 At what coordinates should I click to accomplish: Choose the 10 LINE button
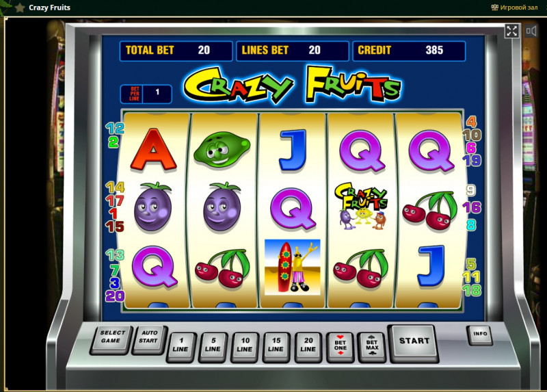click(245, 345)
